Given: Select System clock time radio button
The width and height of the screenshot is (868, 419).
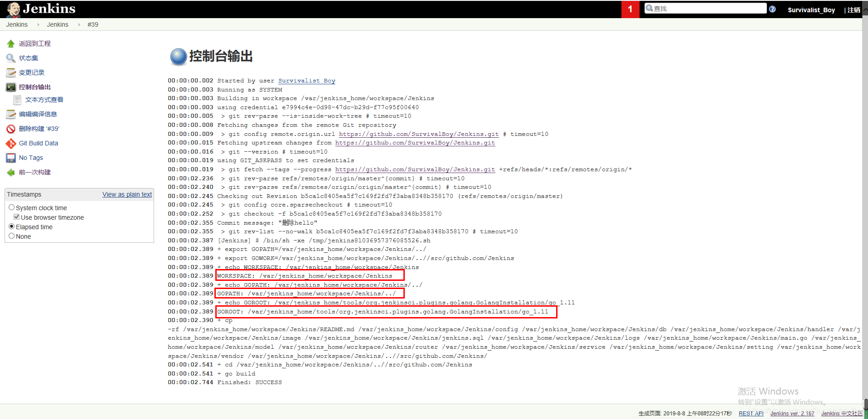Looking at the screenshot, I should tap(12, 207).
